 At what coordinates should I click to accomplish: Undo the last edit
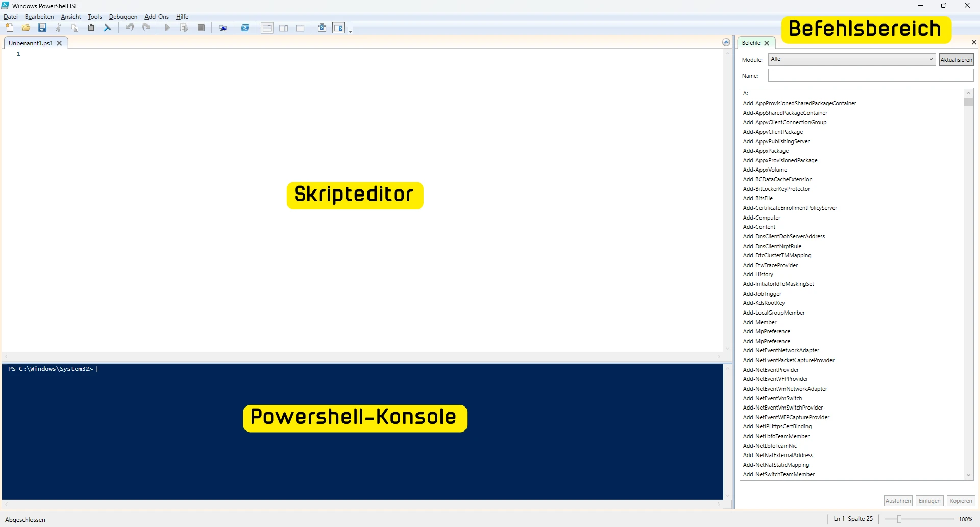(x=130, y=28)
